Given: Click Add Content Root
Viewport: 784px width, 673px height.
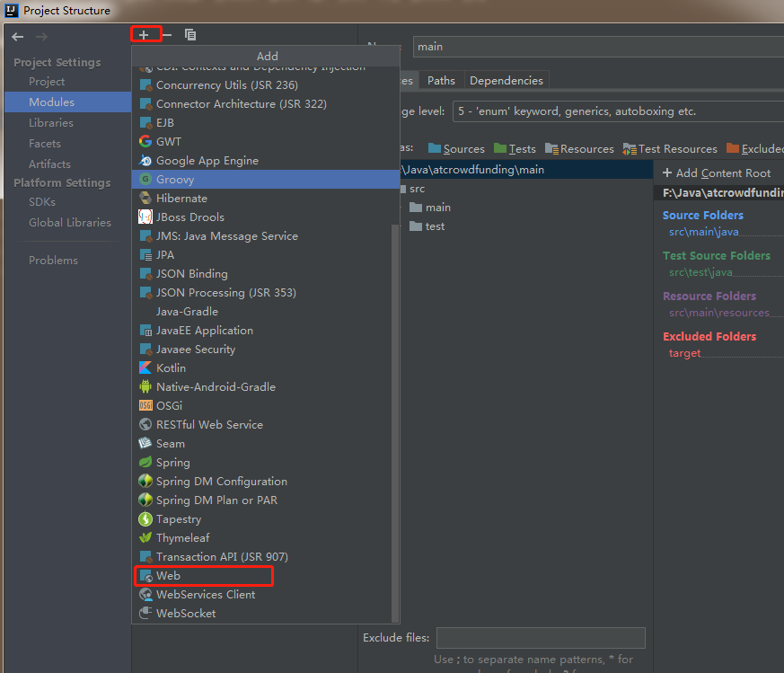Looking at the screenshot, I should point(717,173).
